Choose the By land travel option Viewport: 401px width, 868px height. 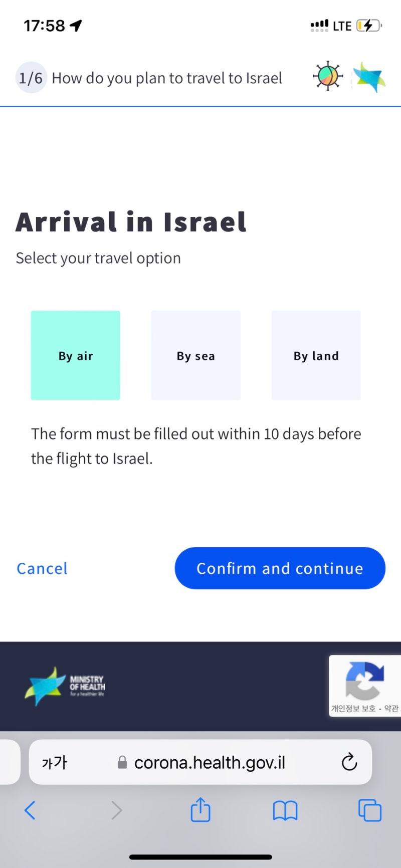(x=316, y=355)
